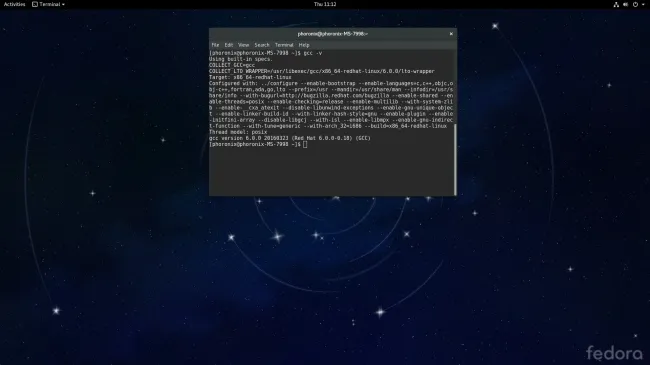Click the COLLECT_LTO_WRAPPER line
This screenshot has width=650, height=365.
click(322, 71)
